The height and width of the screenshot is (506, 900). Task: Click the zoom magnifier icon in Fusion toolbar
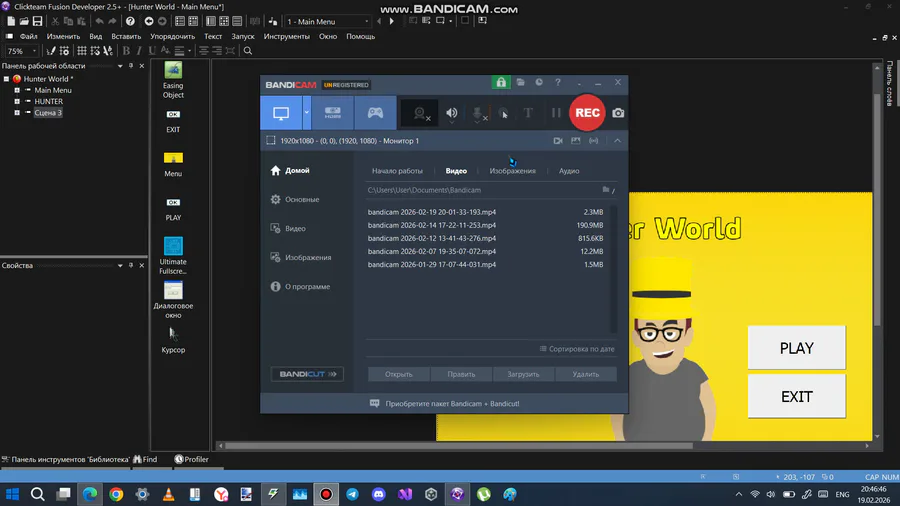coord(248,51)
